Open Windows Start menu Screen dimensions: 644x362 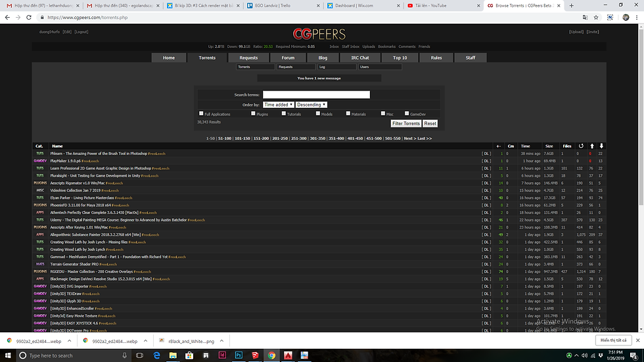(x=8, y=355)
